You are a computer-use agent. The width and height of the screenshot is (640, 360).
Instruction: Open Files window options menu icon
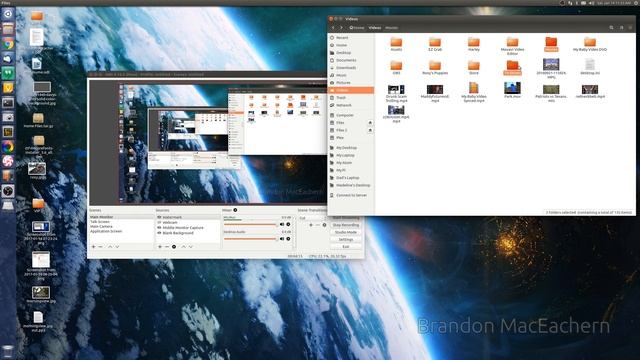coord(630,28)
